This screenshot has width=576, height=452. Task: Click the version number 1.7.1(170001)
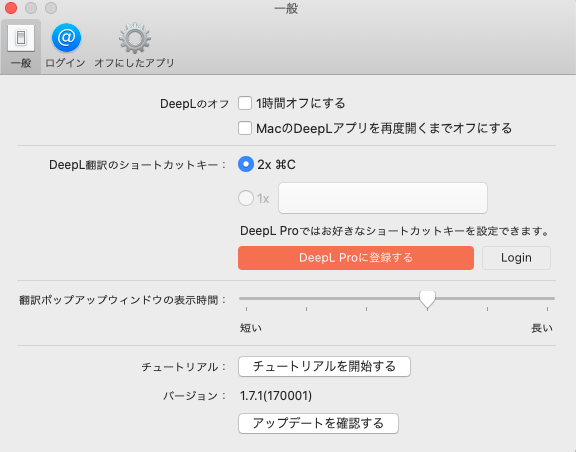tap(276, 396)
